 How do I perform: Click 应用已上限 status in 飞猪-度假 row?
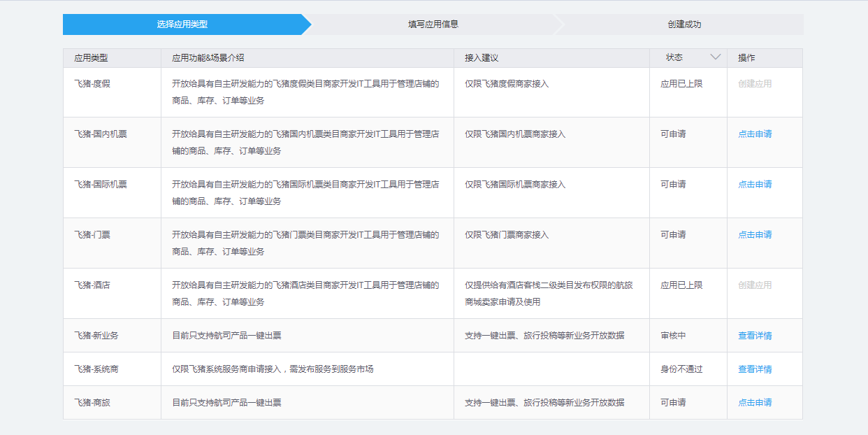681,84
